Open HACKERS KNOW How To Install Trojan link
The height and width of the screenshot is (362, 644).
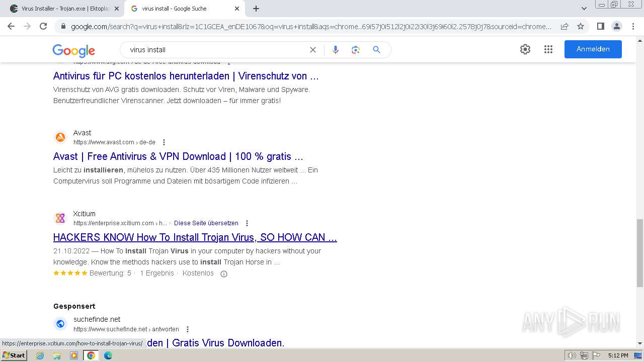[x=195, y=237]
